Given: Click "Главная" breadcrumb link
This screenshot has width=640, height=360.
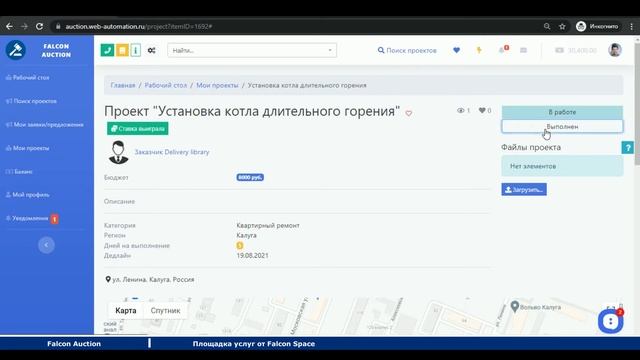Looking at the screenshot, I should [123, 85].
